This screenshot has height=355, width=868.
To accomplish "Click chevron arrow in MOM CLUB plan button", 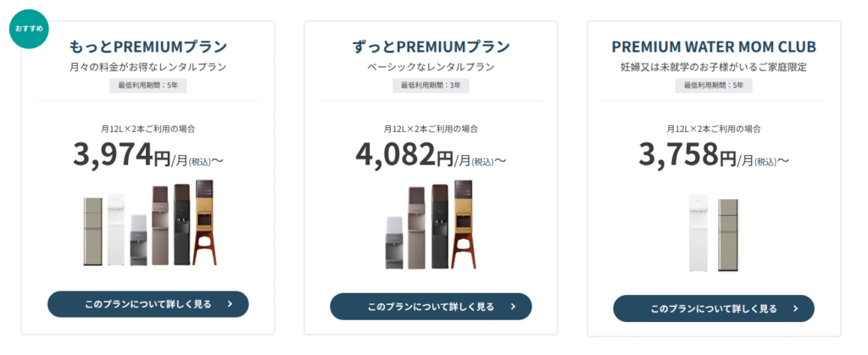I will pos(796,308).
